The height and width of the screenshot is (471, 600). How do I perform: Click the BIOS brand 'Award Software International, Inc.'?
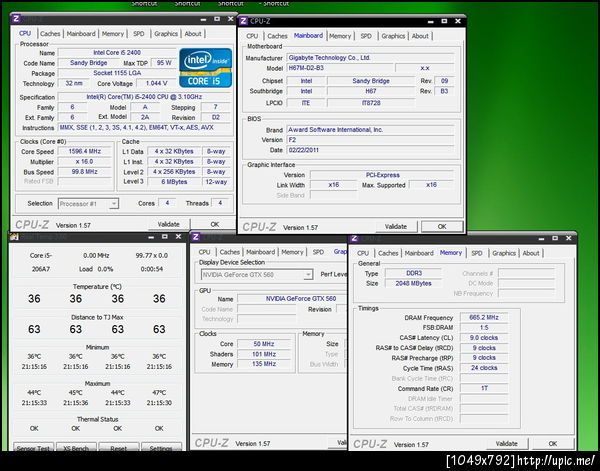370,130
